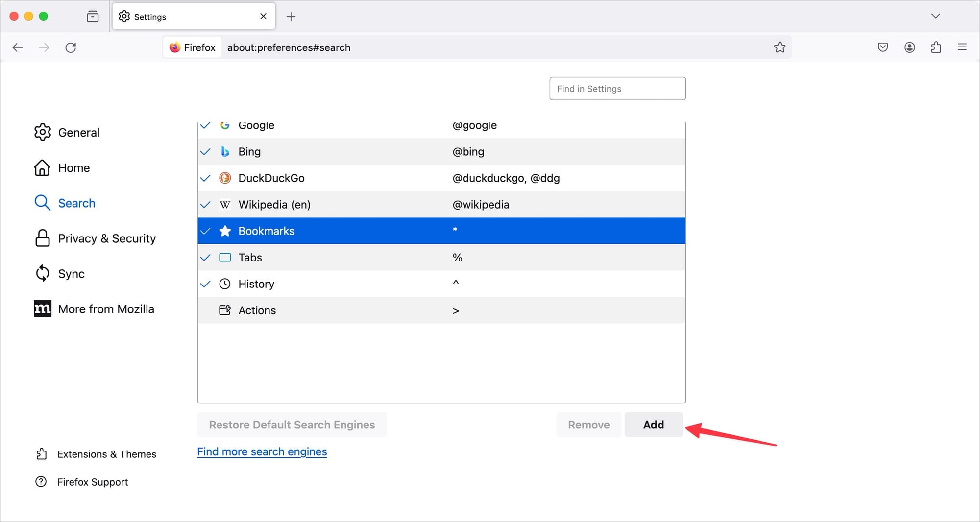This screenshot has width=980, height=522.
Task: Open the Sync settings category
Action: tap(59, 274)
